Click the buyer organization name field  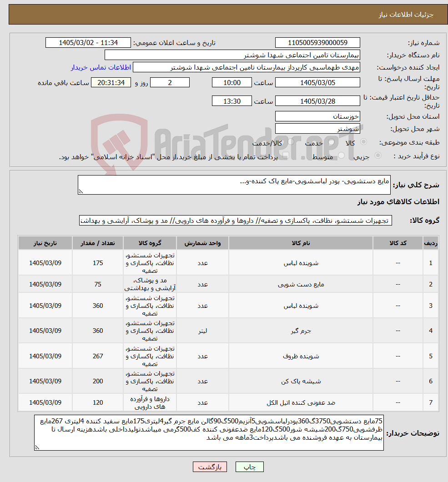coord(232,55)
